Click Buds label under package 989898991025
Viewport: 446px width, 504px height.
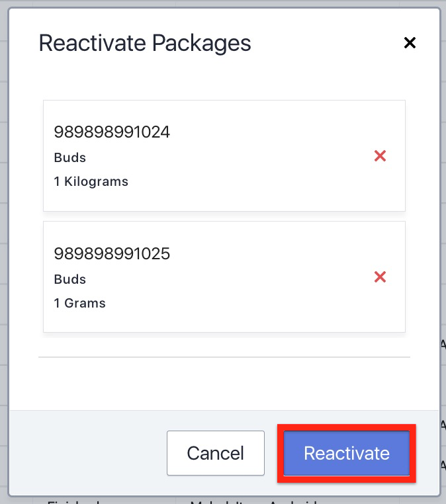[x=70, y=279]
